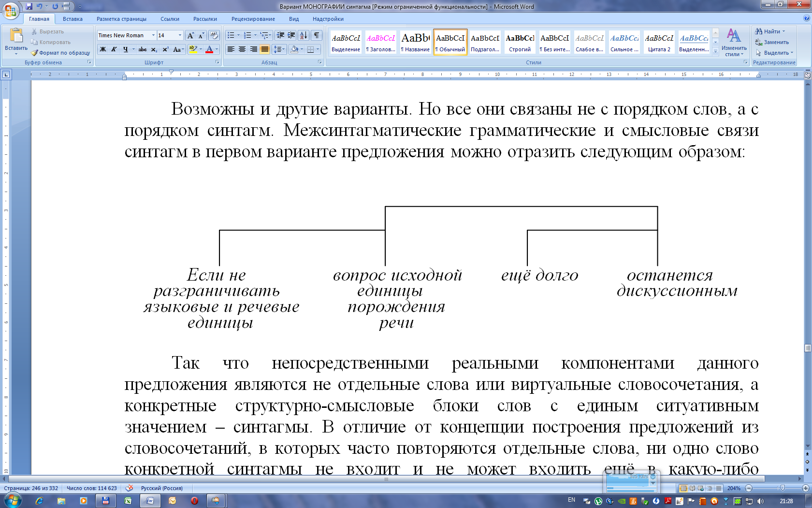Apply the Название style
The width and height of the screenshot is (812, 508).
(415, 42)
